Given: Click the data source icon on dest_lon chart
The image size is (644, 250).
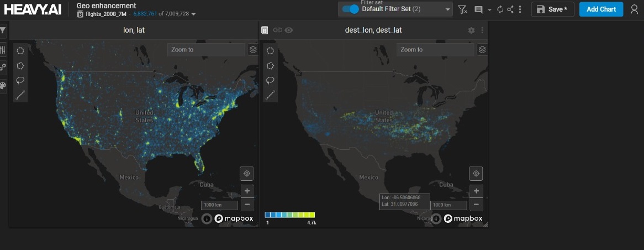Looking at the screenshot, I should click(x=265, y=30).
